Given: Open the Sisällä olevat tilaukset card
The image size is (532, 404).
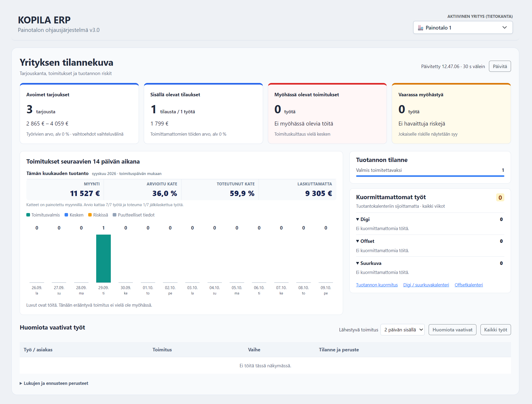Looking at the screenshot, I should click(x=203, y=114).
